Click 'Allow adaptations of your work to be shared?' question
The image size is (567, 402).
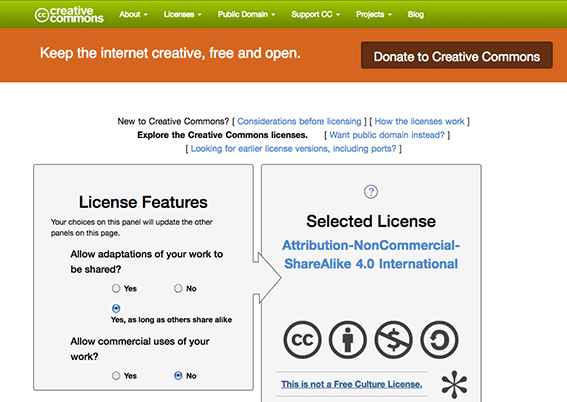coord(146,262)
